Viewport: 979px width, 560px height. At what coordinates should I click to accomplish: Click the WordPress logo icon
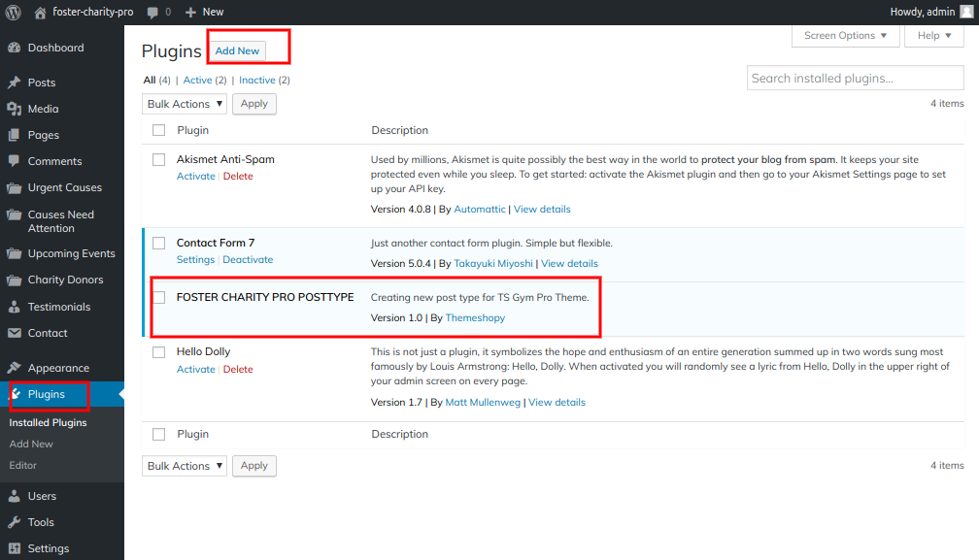coord(14,12)
